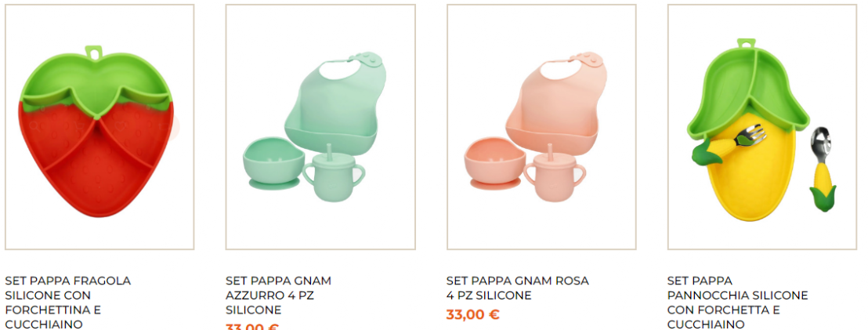Open the Set Pappa Gnam Rosa 4 PZ link
Screen dimensions: 868x330
[x=518, y=288]
